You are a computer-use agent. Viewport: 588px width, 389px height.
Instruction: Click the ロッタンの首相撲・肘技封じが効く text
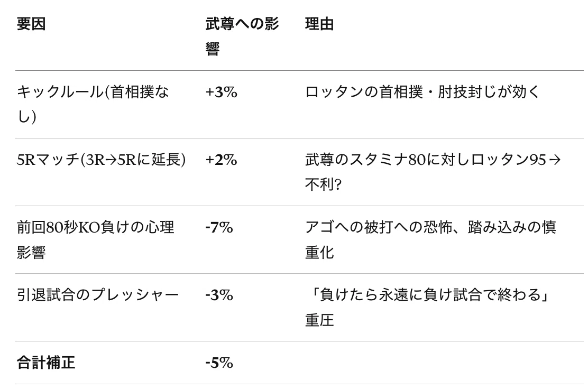(x=422, y=92)
